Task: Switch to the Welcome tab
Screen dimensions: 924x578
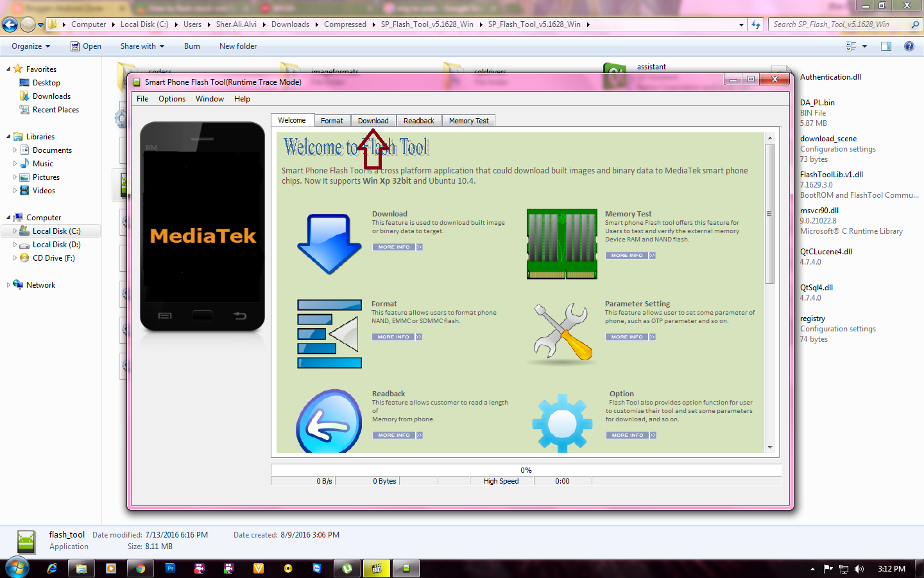Action: (x=292, y=120)
